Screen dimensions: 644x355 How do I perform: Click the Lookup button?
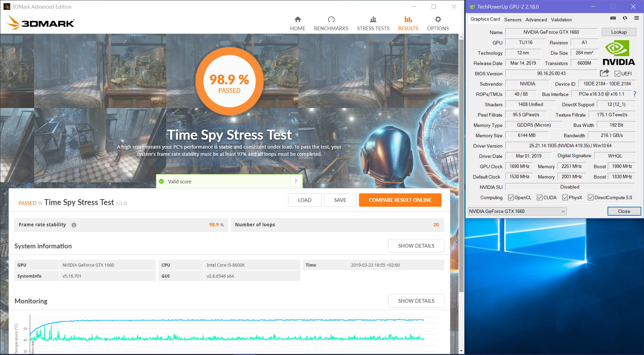point(619,32)
